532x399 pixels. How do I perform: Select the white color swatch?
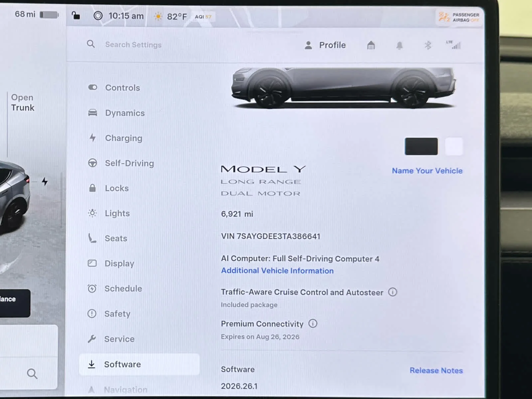coord(454,146)
